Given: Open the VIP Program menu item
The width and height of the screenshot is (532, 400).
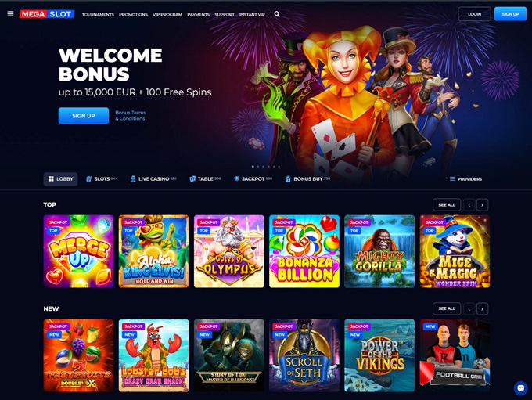Looking at the screenshot, I should point(167,14).
